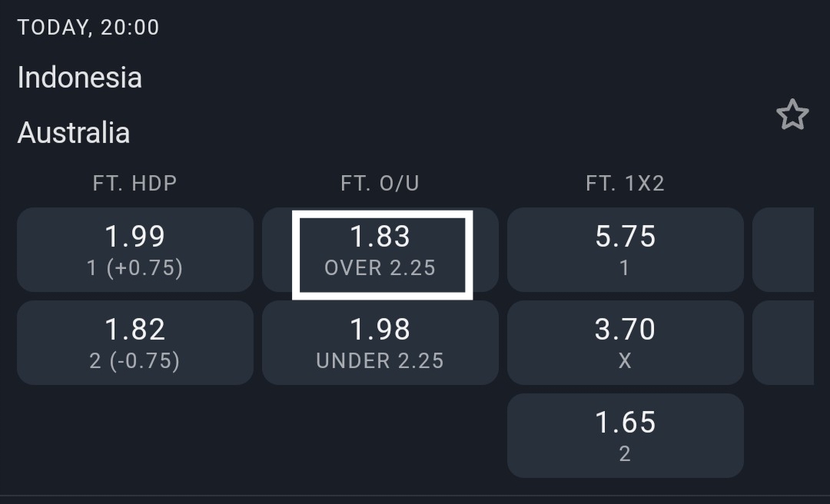Tap the cut-off odds button in second row

(x=784, y=343)
